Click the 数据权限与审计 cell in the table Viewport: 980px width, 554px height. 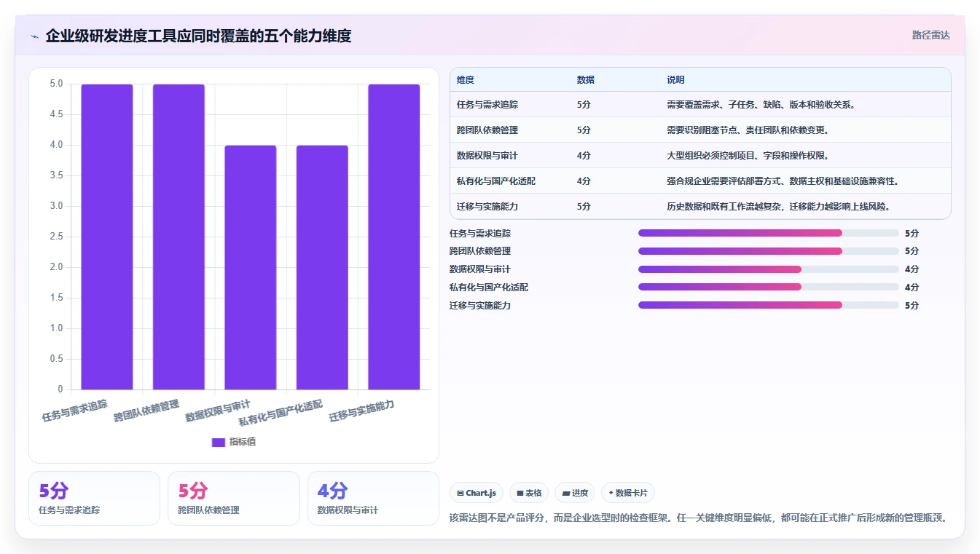click(487, 156)
